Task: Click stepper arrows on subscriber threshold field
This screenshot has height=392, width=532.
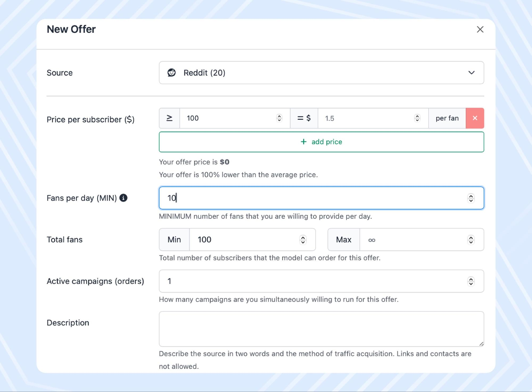Action: click(279, 118)
